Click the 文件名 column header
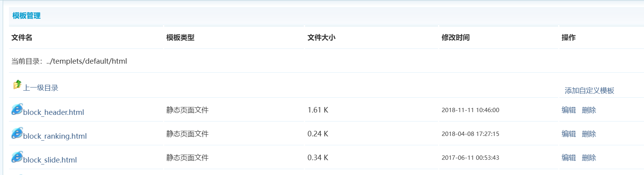644x175 pixels. [22, 37]
